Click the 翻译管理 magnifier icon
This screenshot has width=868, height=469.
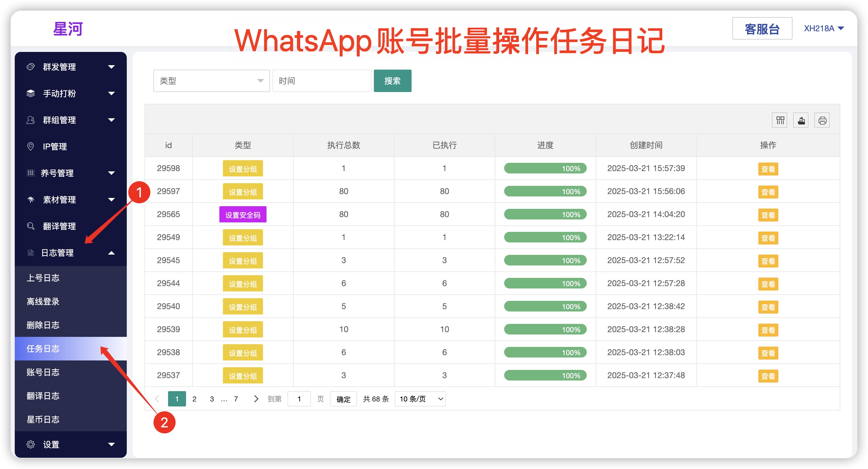pyautogui.click(x=31, y=226)
